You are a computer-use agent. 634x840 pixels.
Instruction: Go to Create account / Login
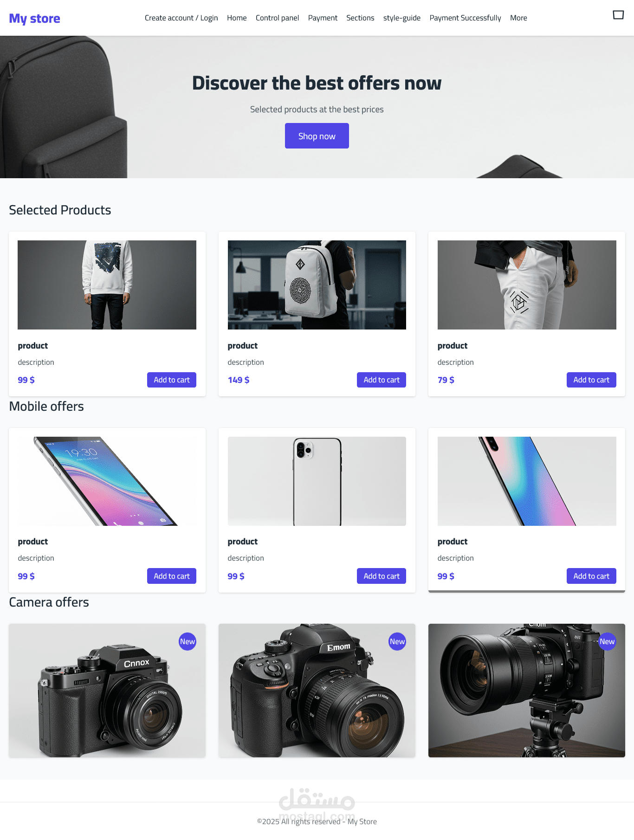[x=181, y=18]
